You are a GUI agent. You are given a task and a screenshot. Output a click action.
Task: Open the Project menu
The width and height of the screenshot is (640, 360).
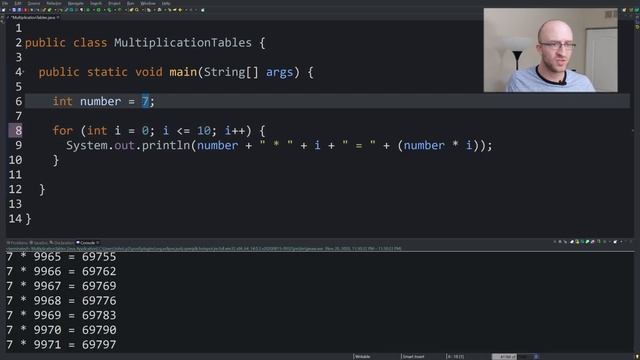pos(114,3)
